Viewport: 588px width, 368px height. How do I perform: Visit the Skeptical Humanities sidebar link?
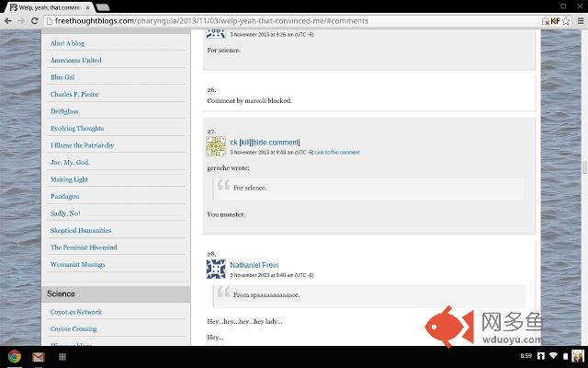click(x=80, y=230)
